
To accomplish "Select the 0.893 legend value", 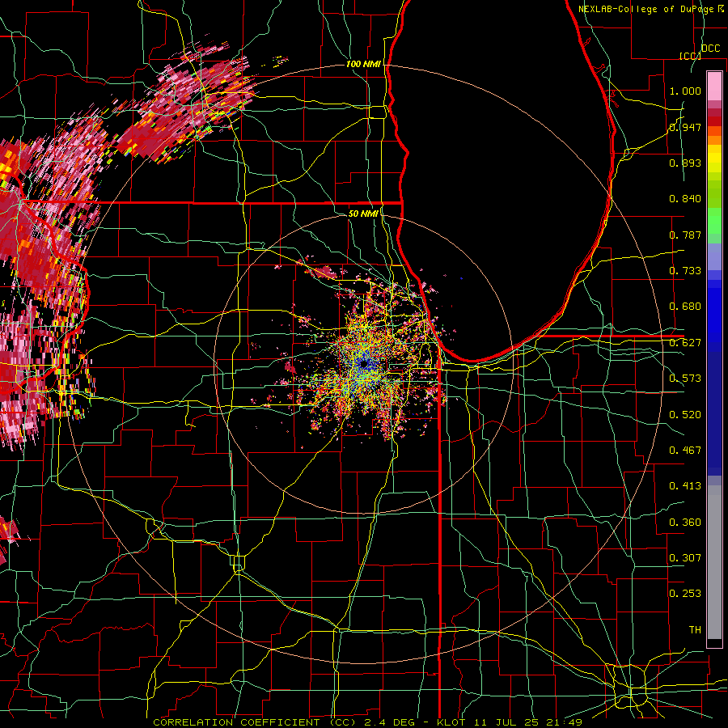I will [685, 163].
